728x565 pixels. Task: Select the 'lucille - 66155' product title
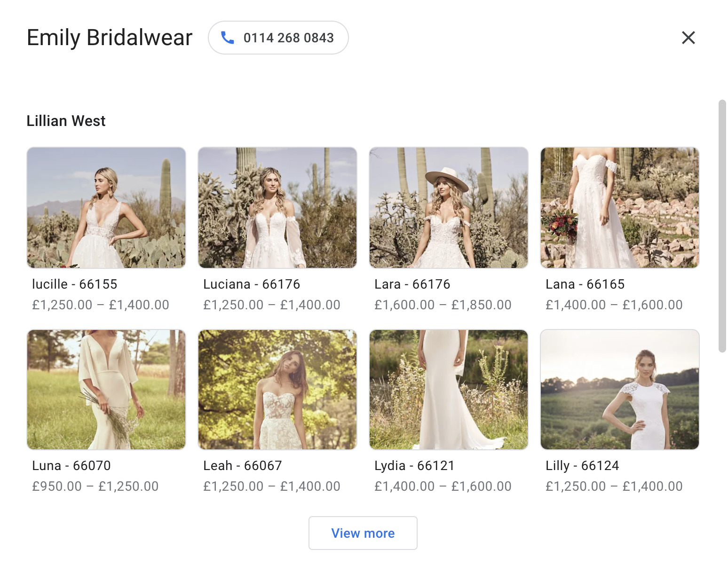pyautogui.click(x=74, y=284)
